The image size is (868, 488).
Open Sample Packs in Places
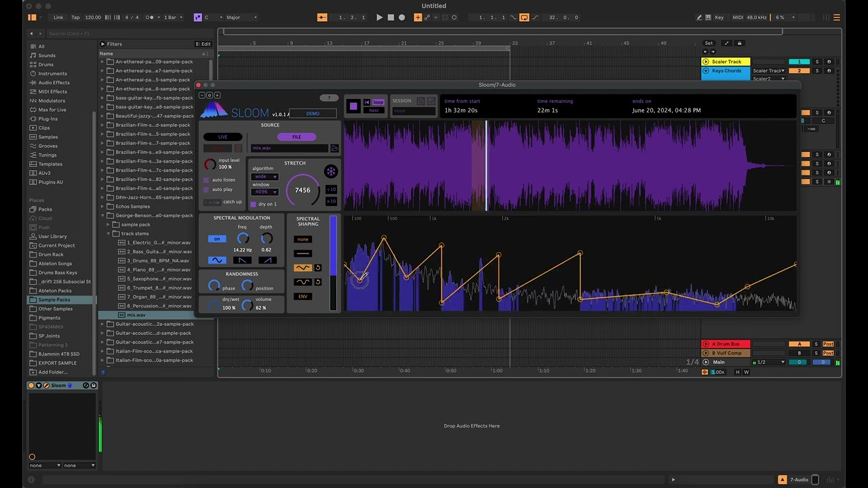tap(54, 300)
